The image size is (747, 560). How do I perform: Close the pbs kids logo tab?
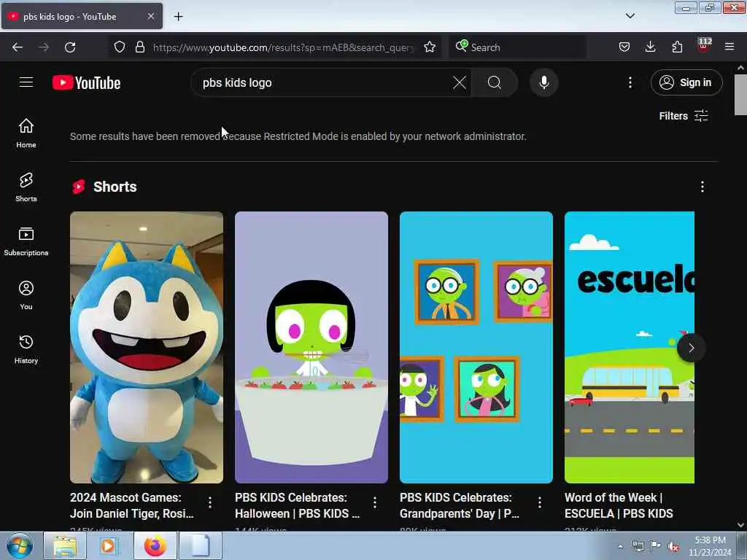point(150,16)
